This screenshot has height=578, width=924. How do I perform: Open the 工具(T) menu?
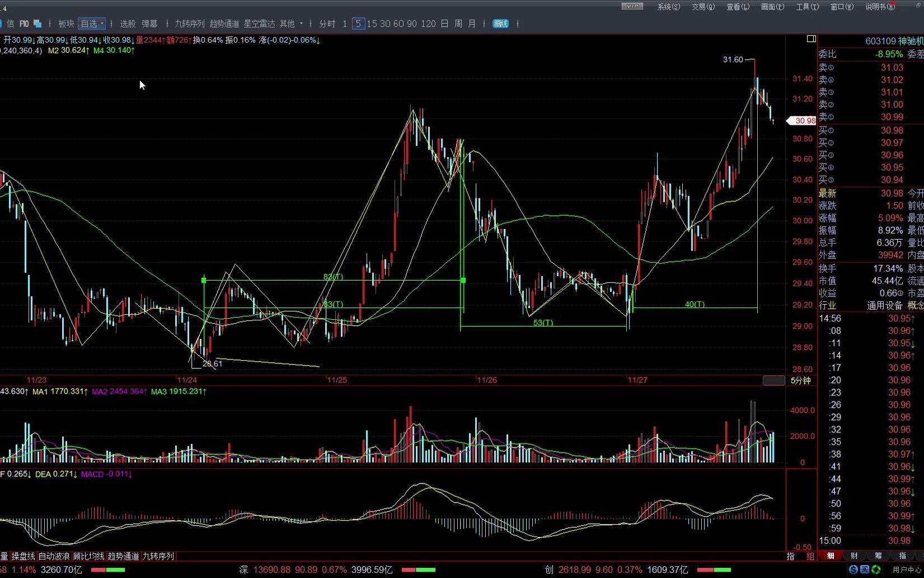click(808, 7)
